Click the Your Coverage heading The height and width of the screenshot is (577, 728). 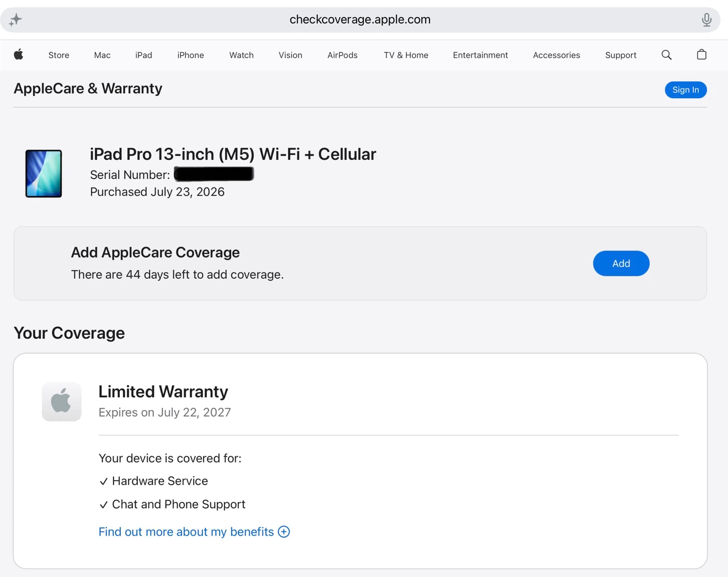[69, 333]
